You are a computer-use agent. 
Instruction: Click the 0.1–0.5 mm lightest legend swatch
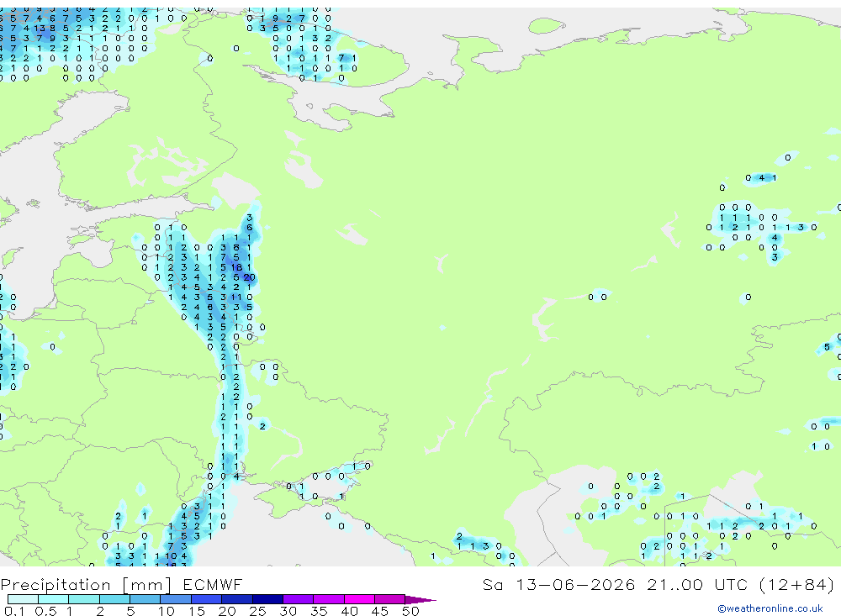[x=23, y=599]
